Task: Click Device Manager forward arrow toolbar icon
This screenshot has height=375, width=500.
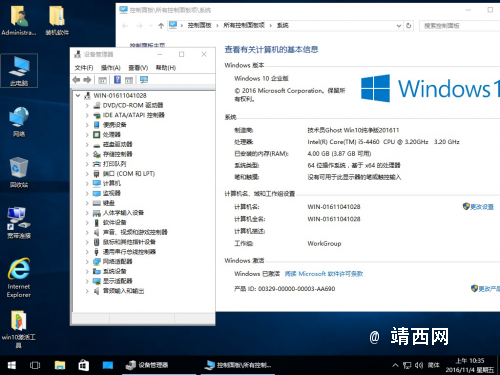Action: [x=87, y=80]
